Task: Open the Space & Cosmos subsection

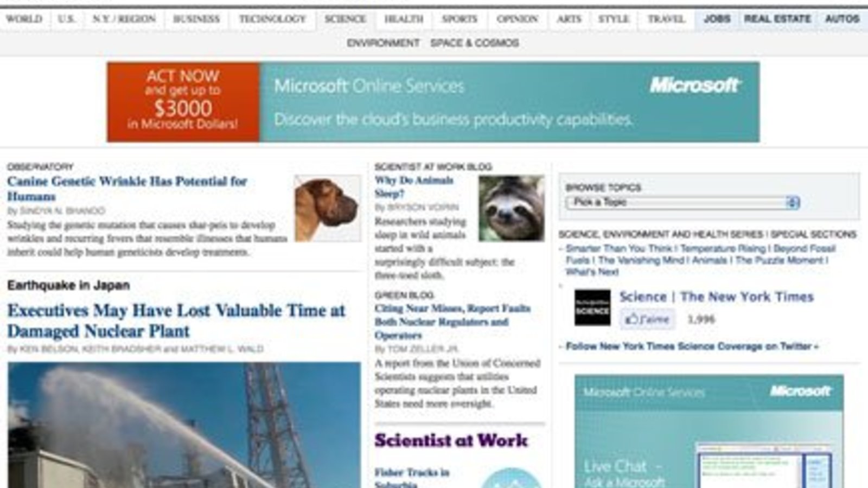Action: coord(475,43)
